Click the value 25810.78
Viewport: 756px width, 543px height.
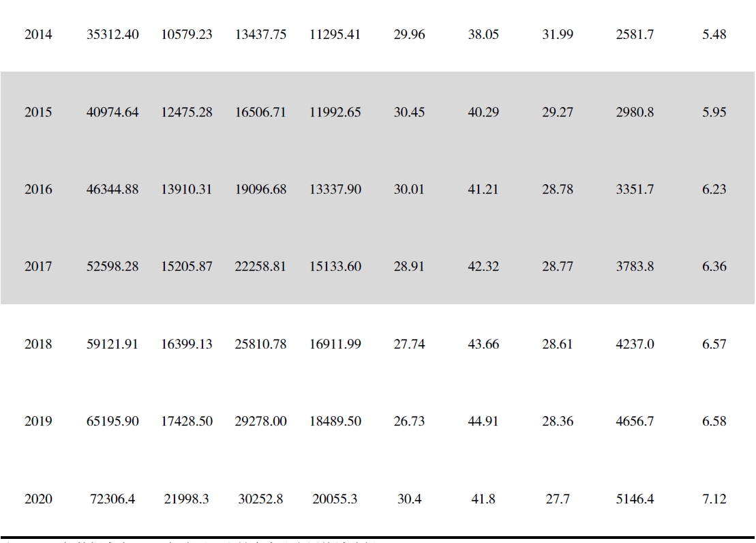coord(260,344)
